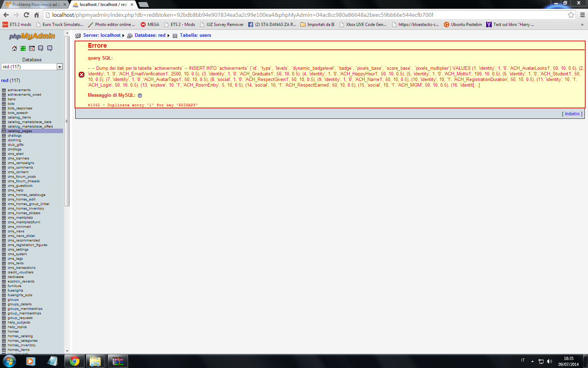Click the red (117) database link
Image resolution: width=588 pixels, height=368 pixels.
(10, 80)
